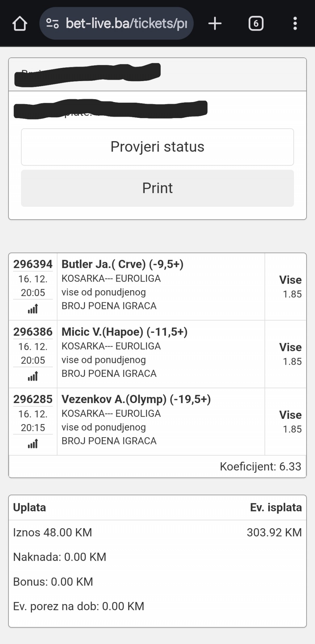Tap the 303.92 KM payout amount

tap(274, 532)
